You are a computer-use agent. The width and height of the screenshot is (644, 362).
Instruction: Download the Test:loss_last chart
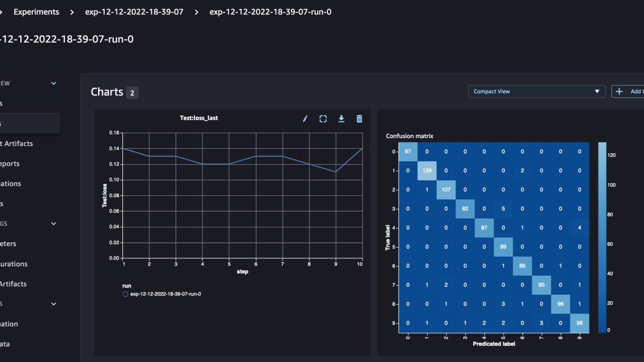click(x=341, y=119)
